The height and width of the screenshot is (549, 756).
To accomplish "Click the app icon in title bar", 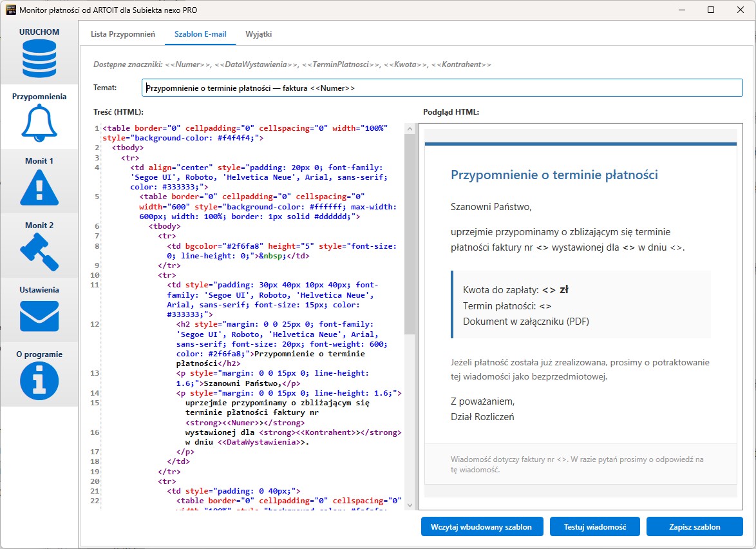I will (x=10, y=10).
